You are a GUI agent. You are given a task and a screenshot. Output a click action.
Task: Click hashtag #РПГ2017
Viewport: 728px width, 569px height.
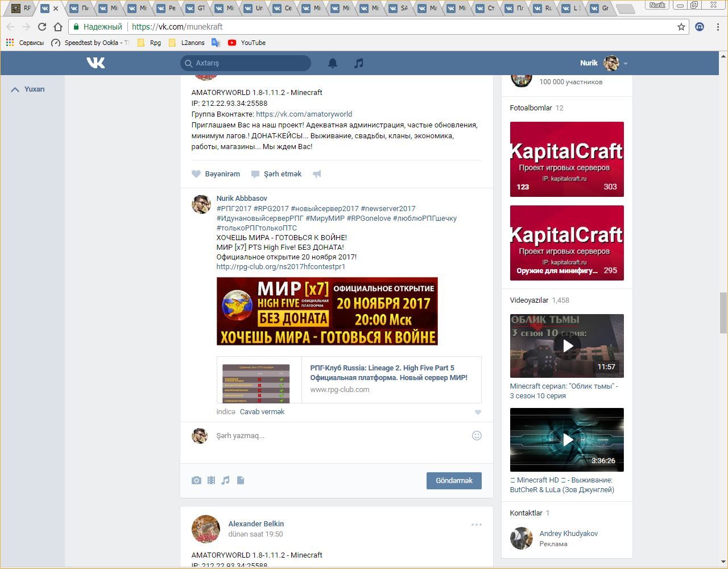(234, 209)
